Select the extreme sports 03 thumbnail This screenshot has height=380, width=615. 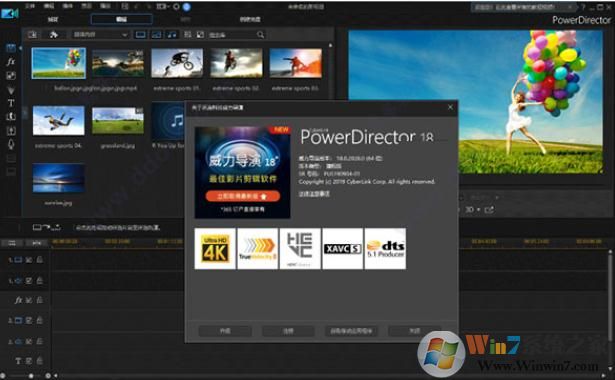(296, 63)
